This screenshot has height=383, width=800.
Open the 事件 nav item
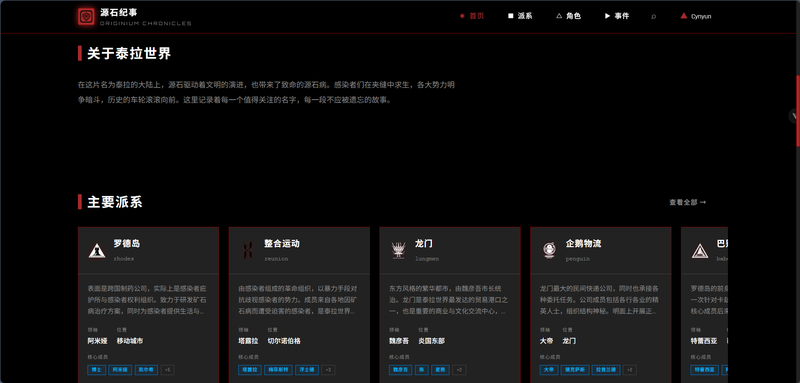pos(617,16)
